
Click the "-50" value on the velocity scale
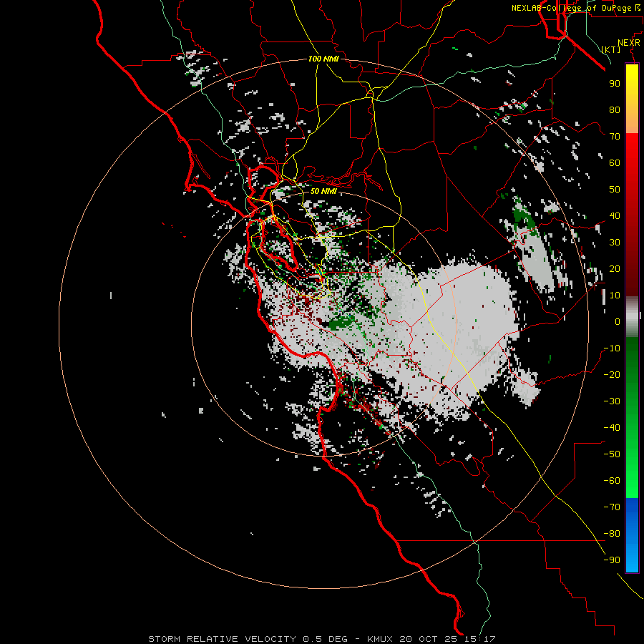click(x=612, y=454)
